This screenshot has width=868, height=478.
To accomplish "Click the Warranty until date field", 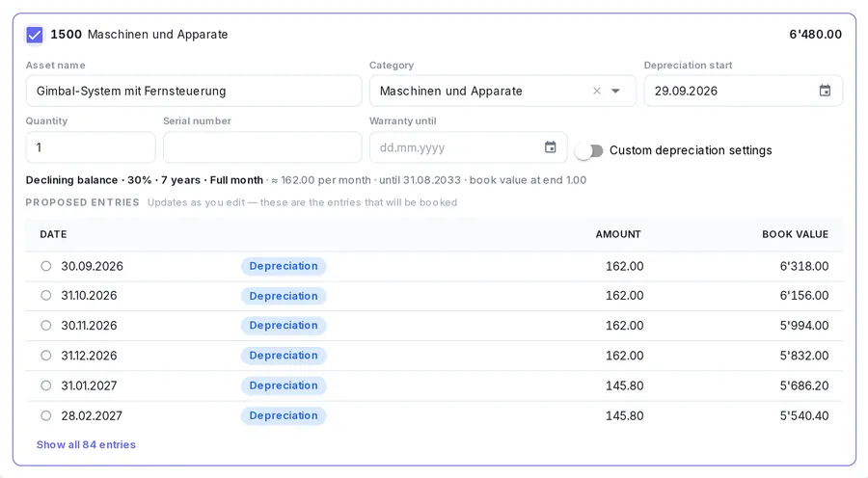I will click(469, 147).
